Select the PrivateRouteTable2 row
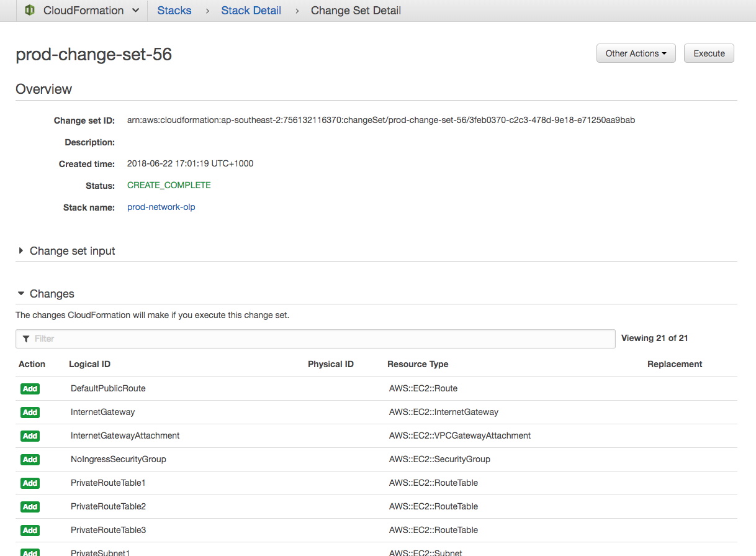Image resolution: width=756 pixels, height=556 pixels. click(108, 506)
